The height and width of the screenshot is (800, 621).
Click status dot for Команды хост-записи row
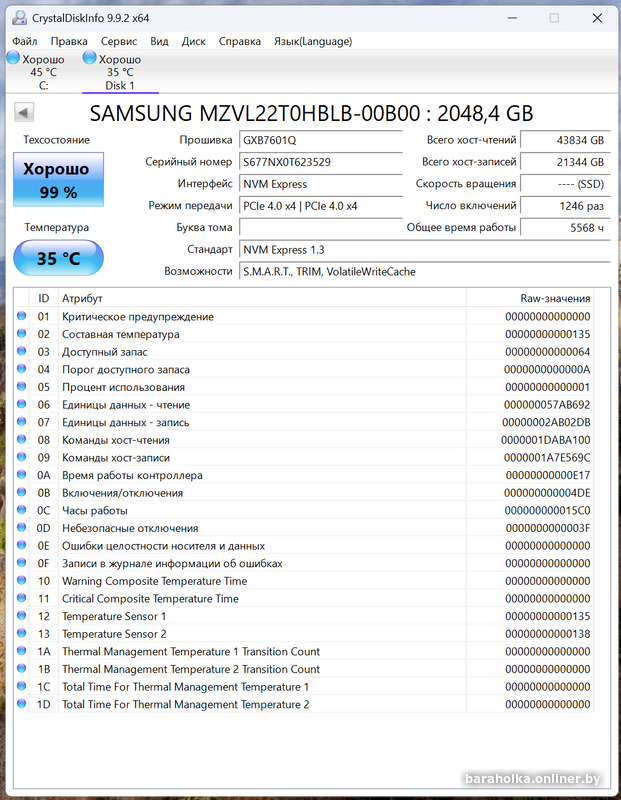point(21,457)
